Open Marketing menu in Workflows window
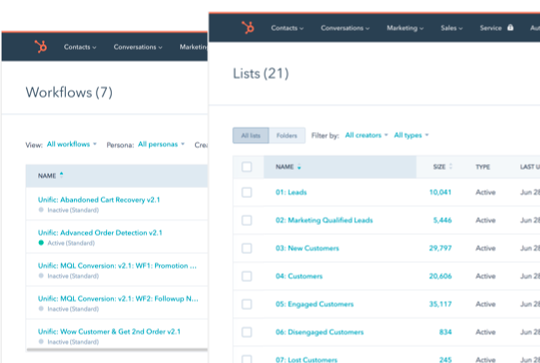This screenshot has height=363, width=540. click(193, 47)
